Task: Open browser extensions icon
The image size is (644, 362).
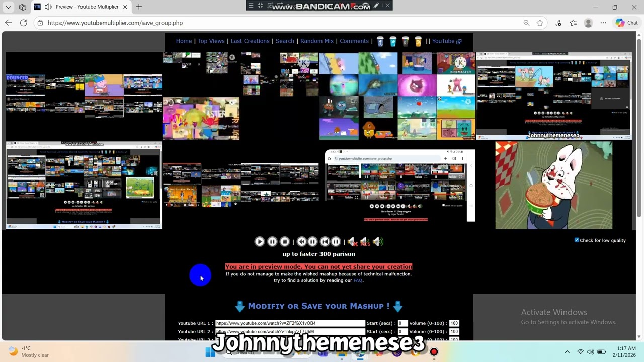Action: click(558, 23)
